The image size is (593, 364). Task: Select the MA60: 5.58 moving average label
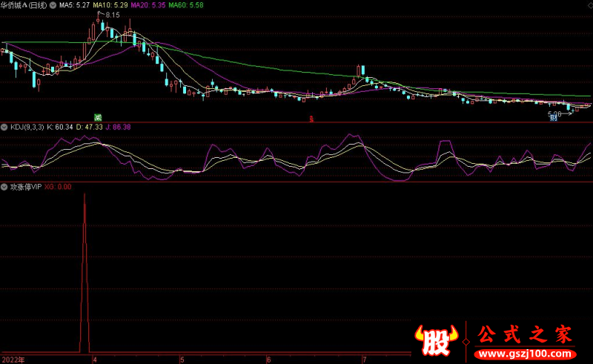pyautogui.click(x=186, y=5)
